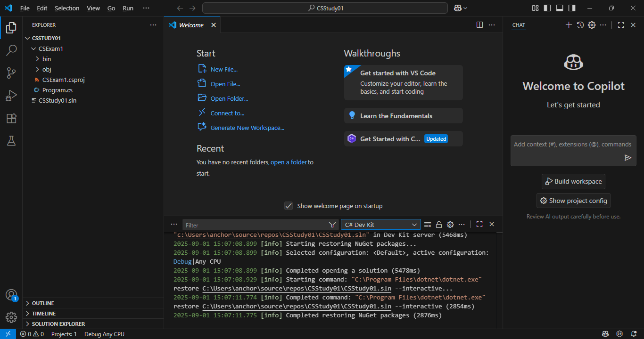Open Get started with VS Code walkthrough
This screenshot has height=339, width=644.
404,82
